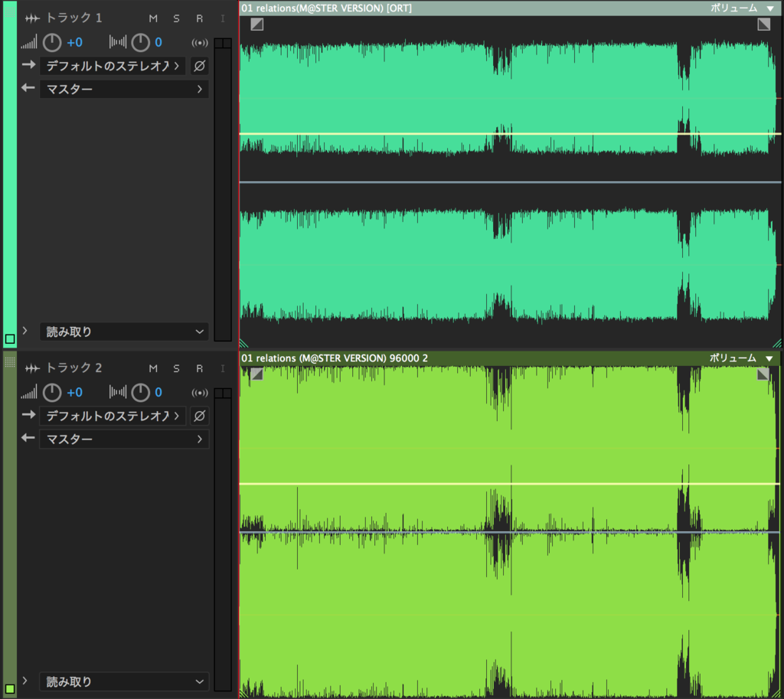Image resolution: width=784 pixels, height=699 pixels.
Task: Arm Track 1 for recording (R)
Action: pos(200,18)
